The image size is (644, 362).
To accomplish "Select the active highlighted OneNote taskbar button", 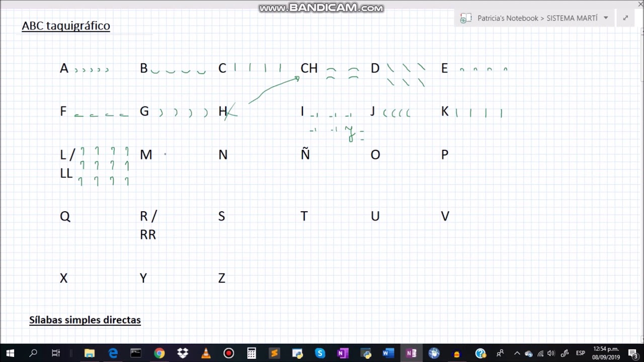I will pos(412,353).
